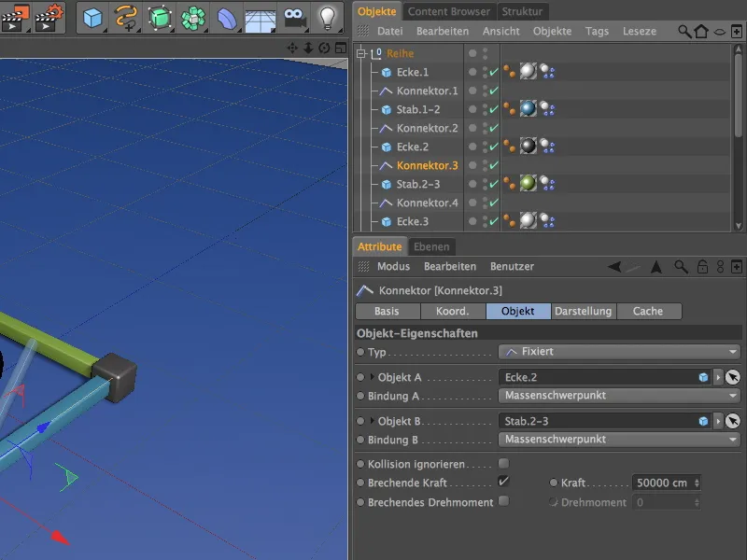Open the Objekt A field menu arrow
747x560 pixels.
pos(718,378)
